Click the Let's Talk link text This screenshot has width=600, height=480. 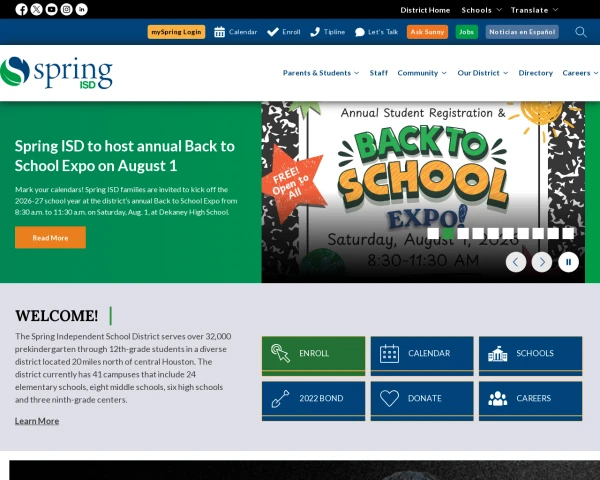tap(383, 32)
